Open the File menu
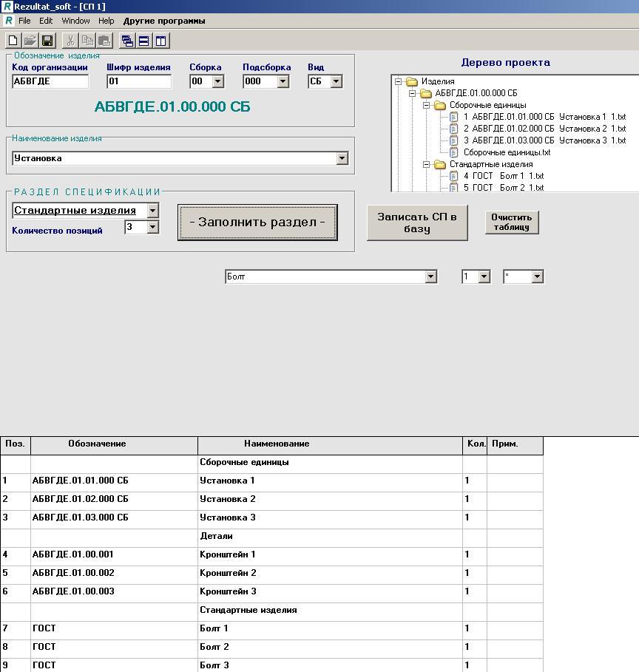Viewport: 639px width, 672px height. click(24, 21)
